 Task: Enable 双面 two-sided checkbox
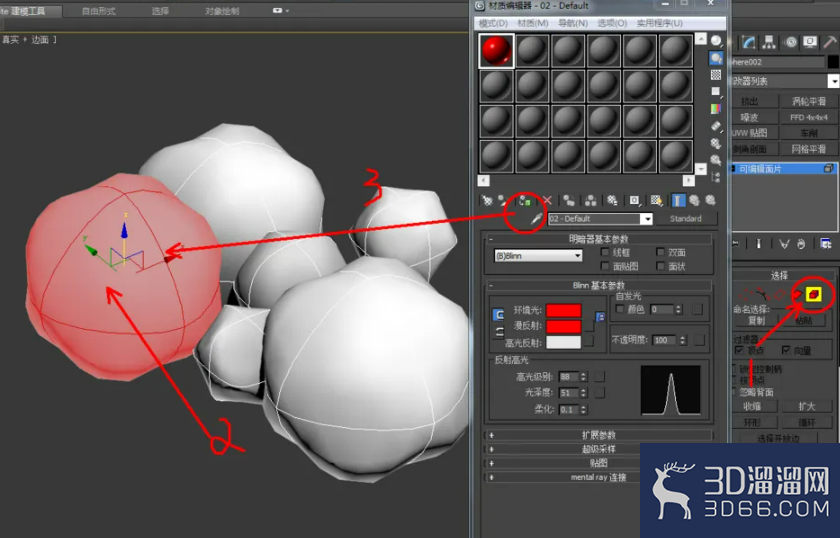coord(661,252)
